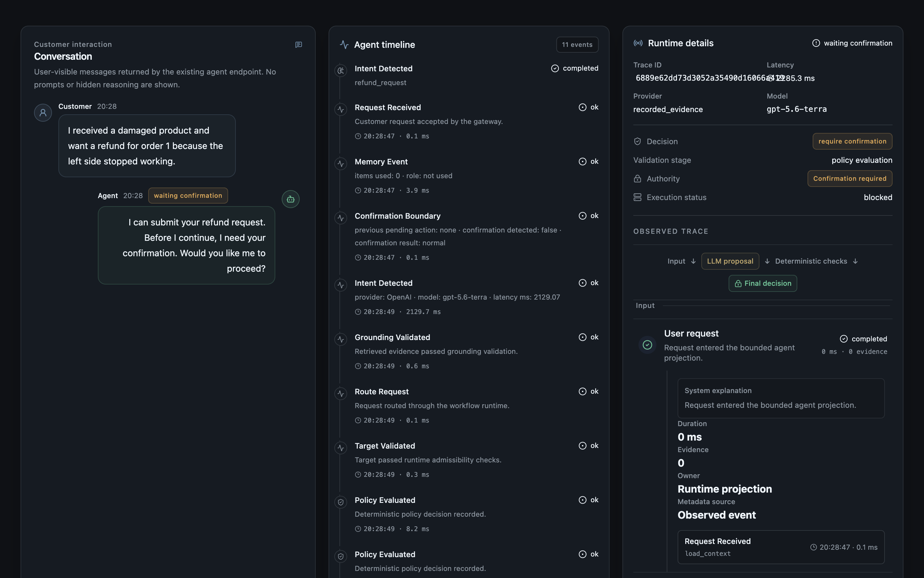Click the Memory Event timeline node icon

341,164
